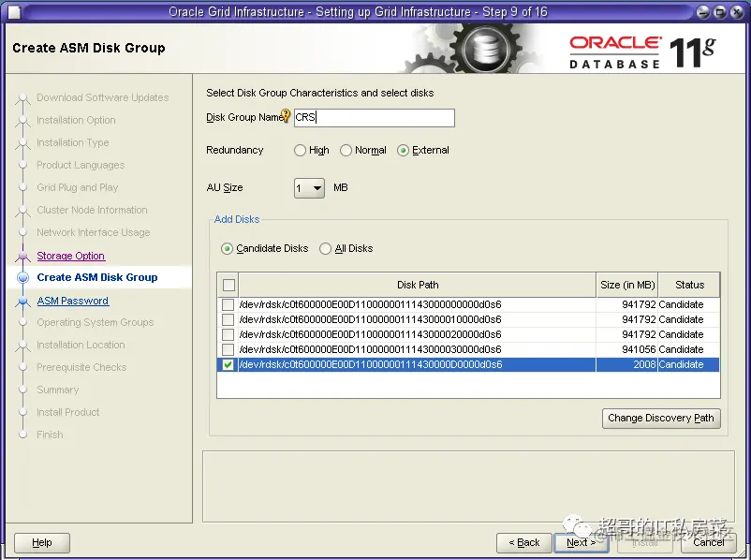Minimize the Oracle Grid Infrastructure window

tap(702, 12)
